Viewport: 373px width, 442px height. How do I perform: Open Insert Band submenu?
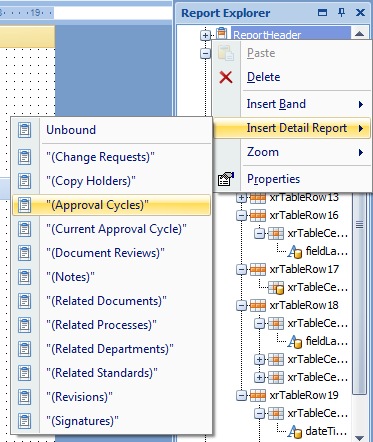[x=292, y=104]
